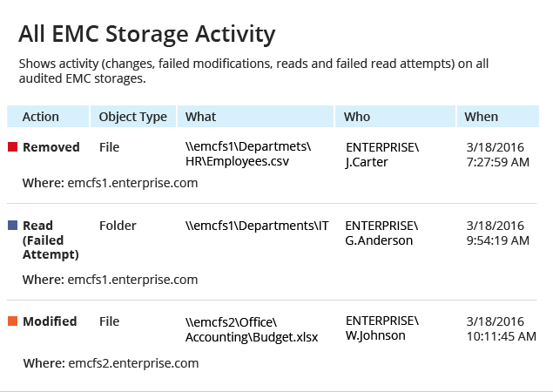
Task: Click the Who column header
Action: 395,117
